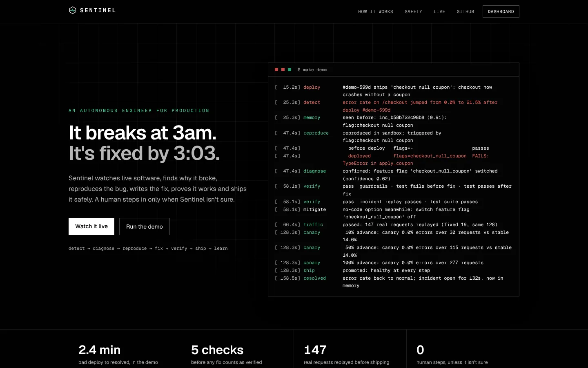Click the Sentinel hexagon logo icon

73,10
